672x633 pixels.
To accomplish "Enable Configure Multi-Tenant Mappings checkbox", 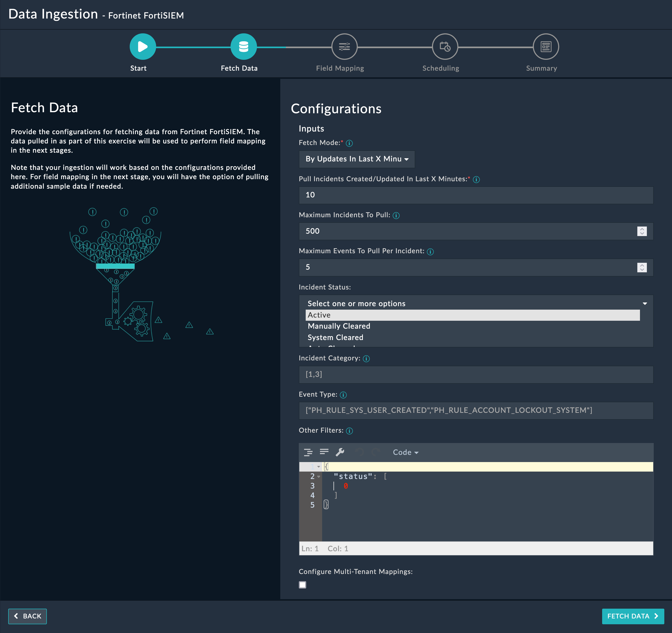I will pyautogui.click(x=303, y=585).
